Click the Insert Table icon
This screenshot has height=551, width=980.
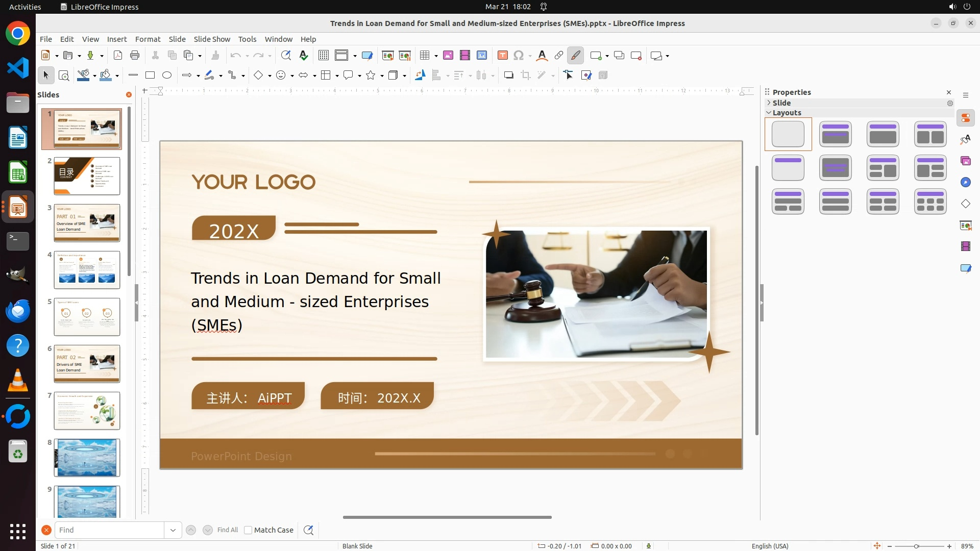(x=424, y=56)
